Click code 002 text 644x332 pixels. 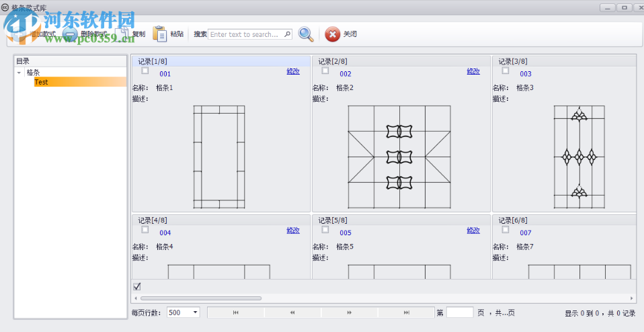pos(346,75)
